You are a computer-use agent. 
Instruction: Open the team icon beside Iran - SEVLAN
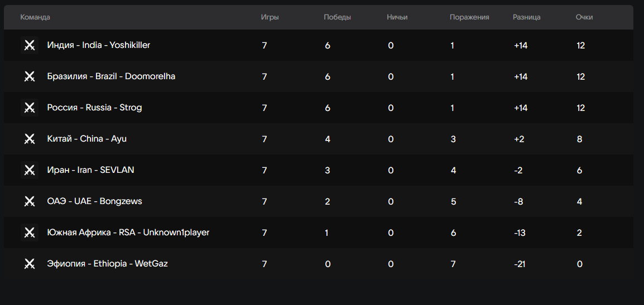tap(29, 170)
